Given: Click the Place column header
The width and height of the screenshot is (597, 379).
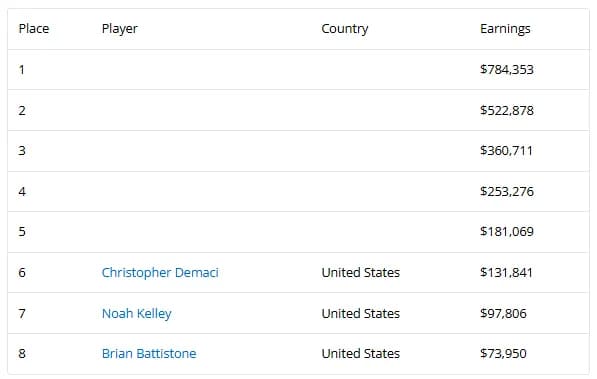Looking at the screenshot, I should tap(34, 29).
